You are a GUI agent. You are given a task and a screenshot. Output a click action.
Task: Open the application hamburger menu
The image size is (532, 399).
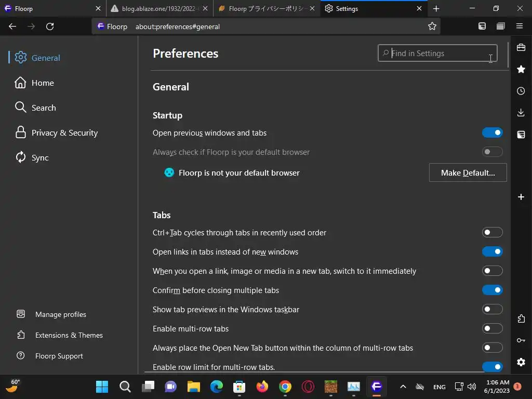520,26
